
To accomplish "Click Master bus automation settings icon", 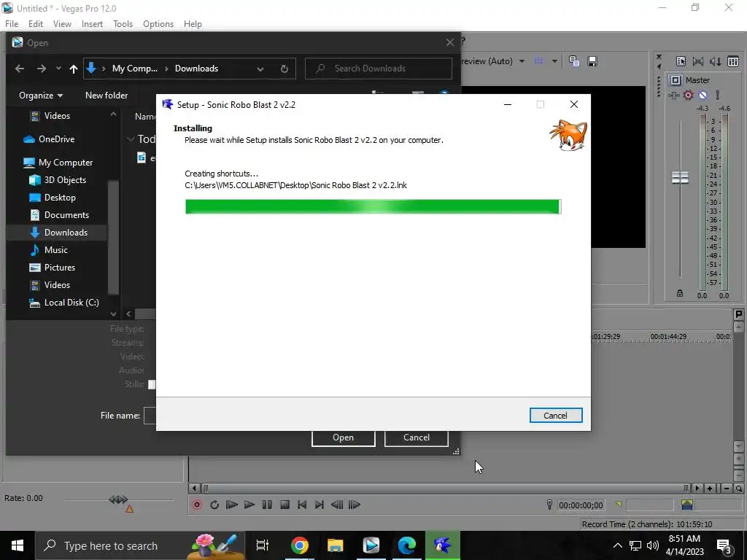I will (x=673, y=96).
